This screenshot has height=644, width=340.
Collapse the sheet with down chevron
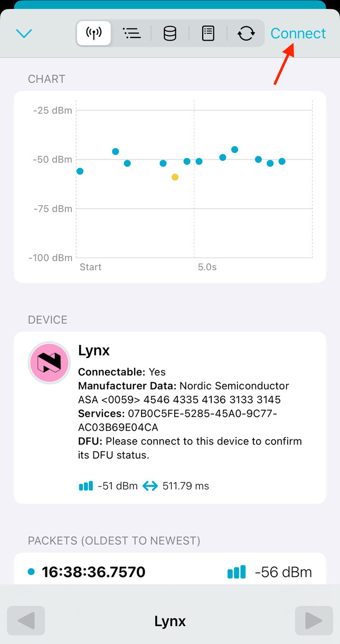(24, 34)
